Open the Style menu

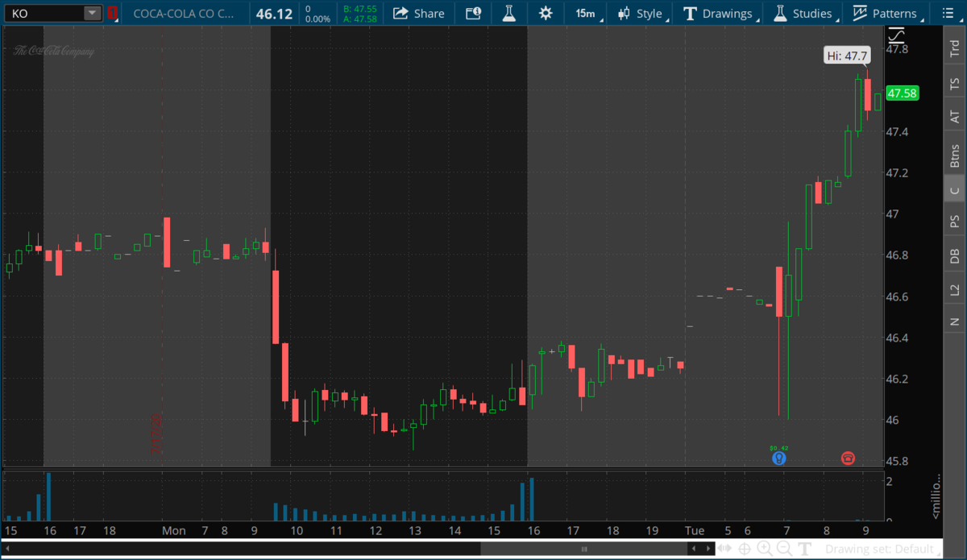(641, 13)
